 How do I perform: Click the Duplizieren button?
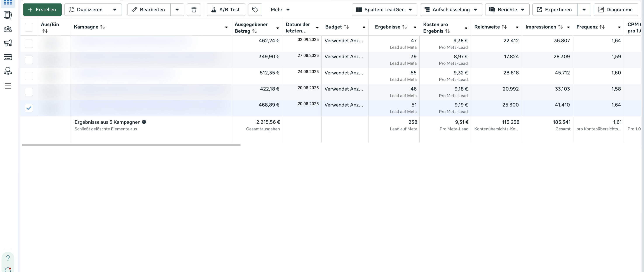tap(86, 9)
